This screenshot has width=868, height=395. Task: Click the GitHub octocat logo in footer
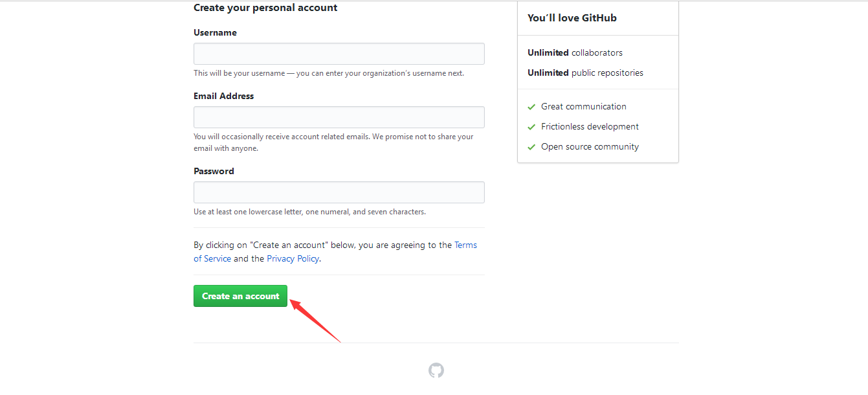436,370
